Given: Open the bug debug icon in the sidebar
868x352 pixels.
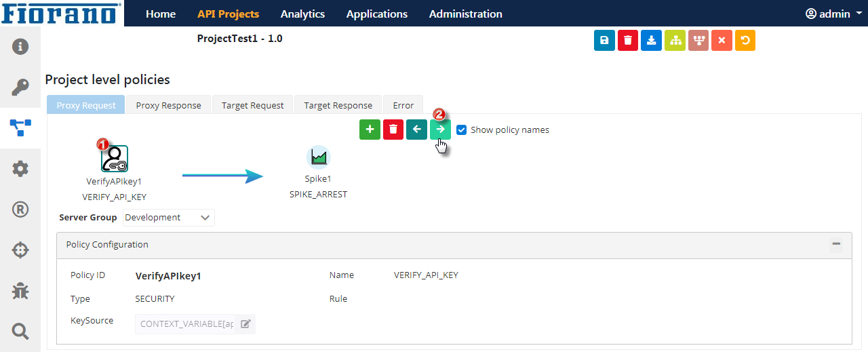Looking at the screenshot, I should (20, 290).
